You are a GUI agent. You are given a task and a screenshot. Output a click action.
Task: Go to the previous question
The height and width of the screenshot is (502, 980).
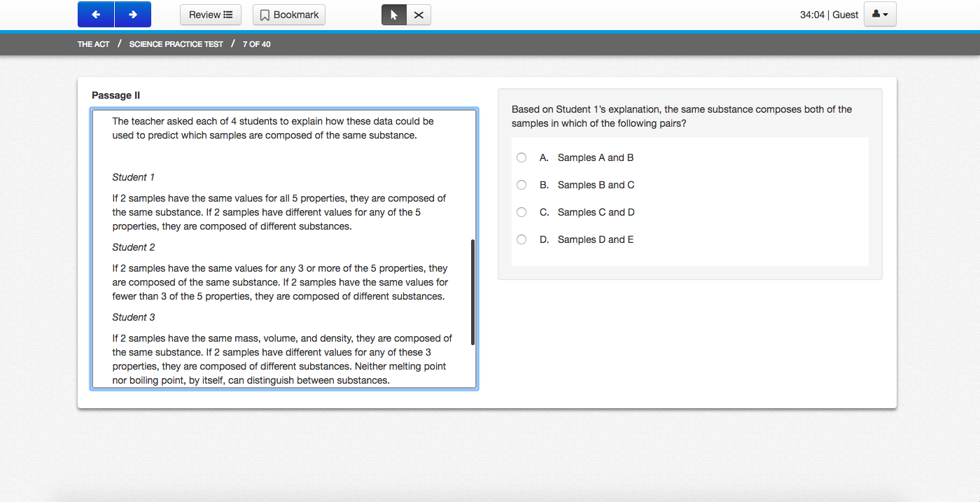[96, 14]
